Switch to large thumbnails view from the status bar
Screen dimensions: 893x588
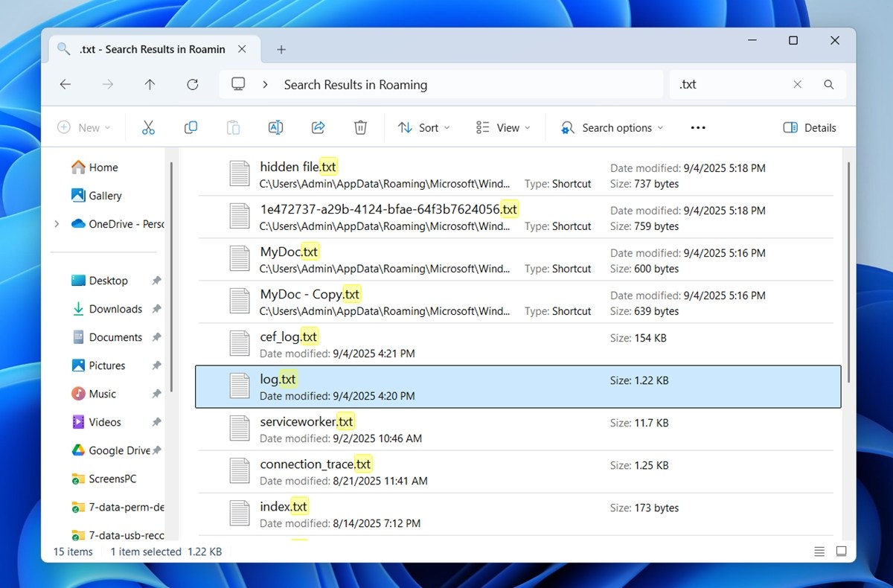click(841, 552)
